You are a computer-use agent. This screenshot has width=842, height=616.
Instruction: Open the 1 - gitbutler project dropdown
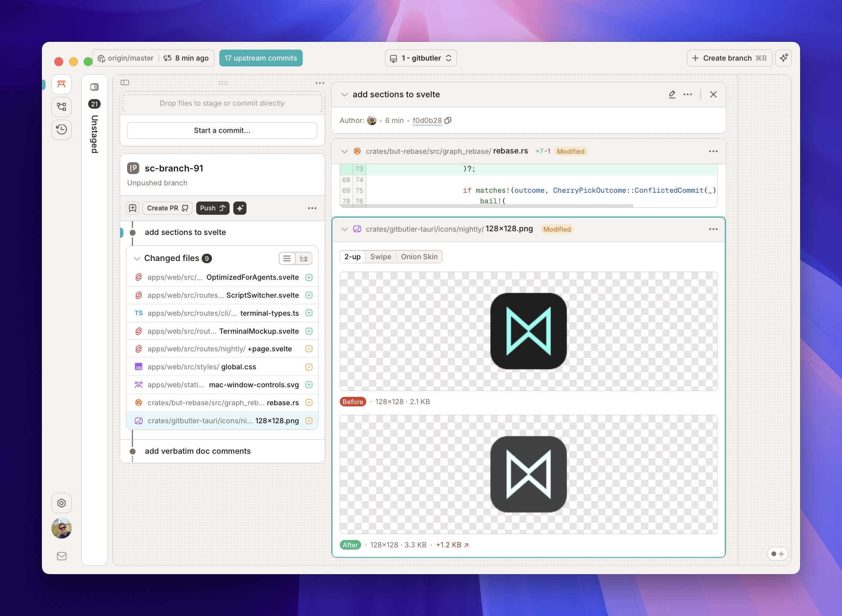[x=420, y=58]
